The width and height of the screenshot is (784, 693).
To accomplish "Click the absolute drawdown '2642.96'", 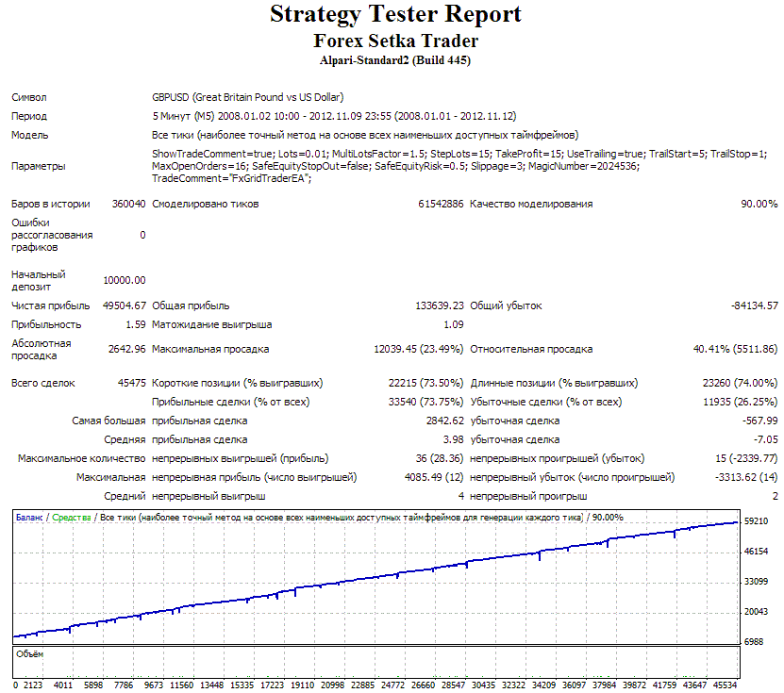I will pos(127,349).
